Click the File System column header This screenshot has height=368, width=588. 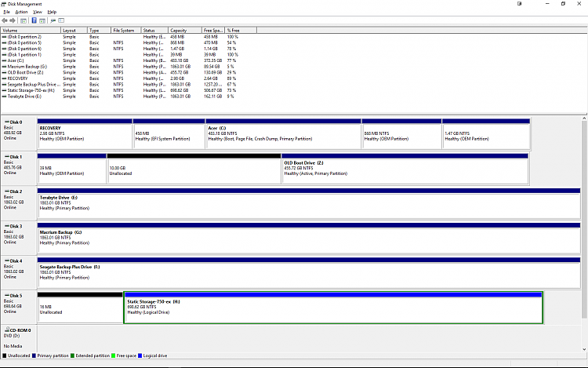124,30
